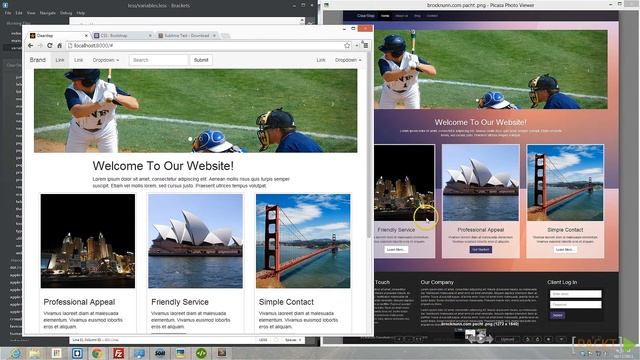Click the 'Professional Appeal' heading in Chrome
Image resolution: width=640 pixels, height=360 pixels.
[79, 302]
